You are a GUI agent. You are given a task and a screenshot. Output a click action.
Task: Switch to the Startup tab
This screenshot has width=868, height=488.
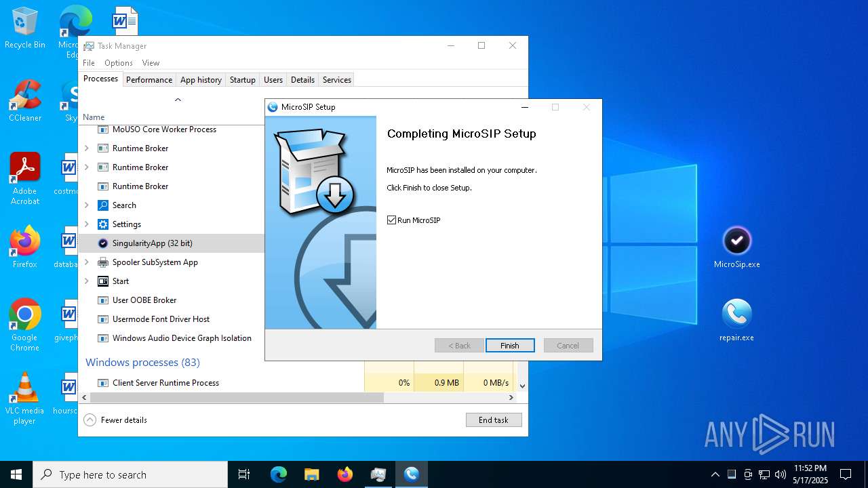[x=242, y=80]
